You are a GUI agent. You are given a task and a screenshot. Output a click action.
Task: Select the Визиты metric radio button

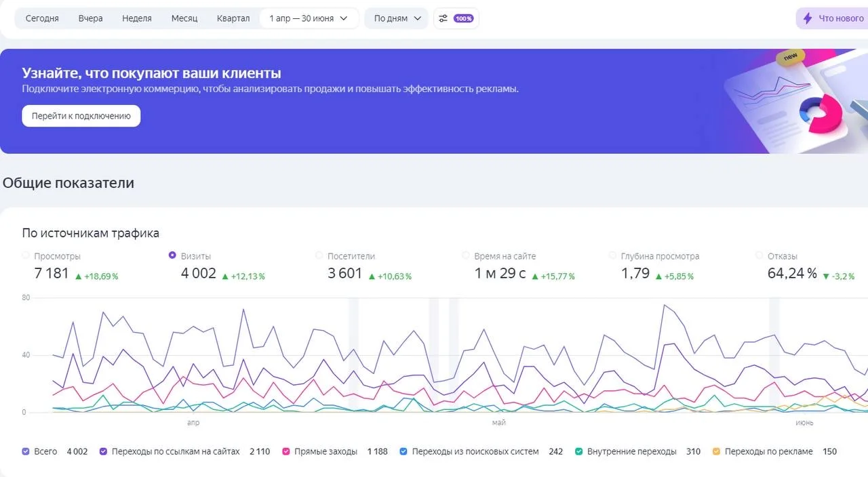pyautogui.click(x=172, y=255)
